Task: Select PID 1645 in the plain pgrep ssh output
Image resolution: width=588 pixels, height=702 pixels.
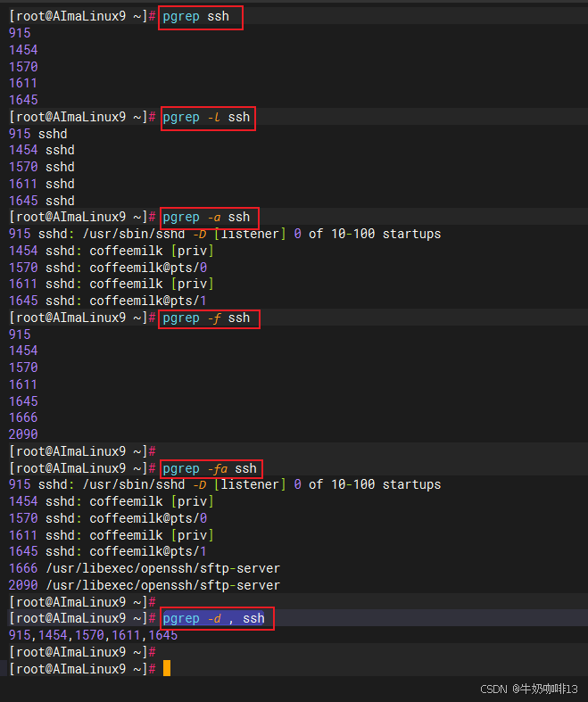Action: [23, 100]
